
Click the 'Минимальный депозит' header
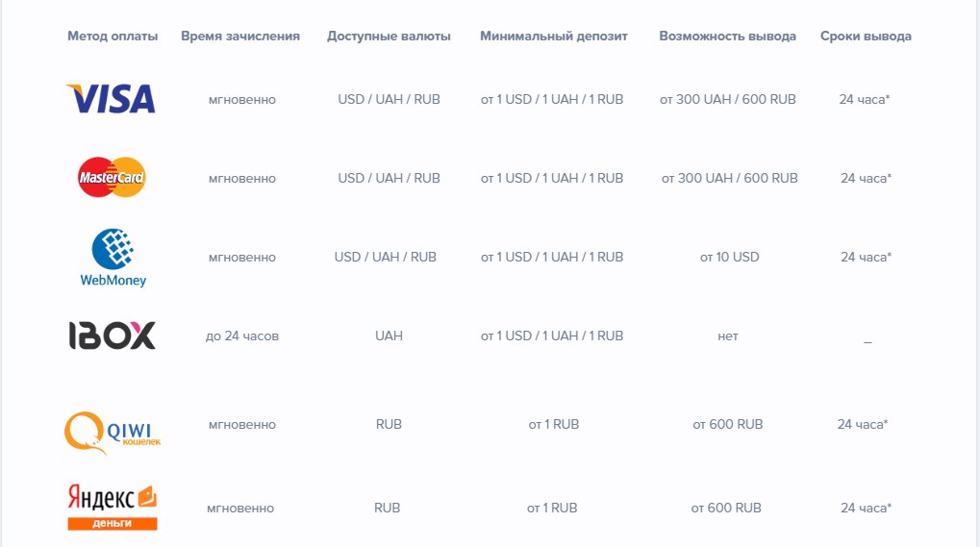pyautogui.click(x=553, y=37)
